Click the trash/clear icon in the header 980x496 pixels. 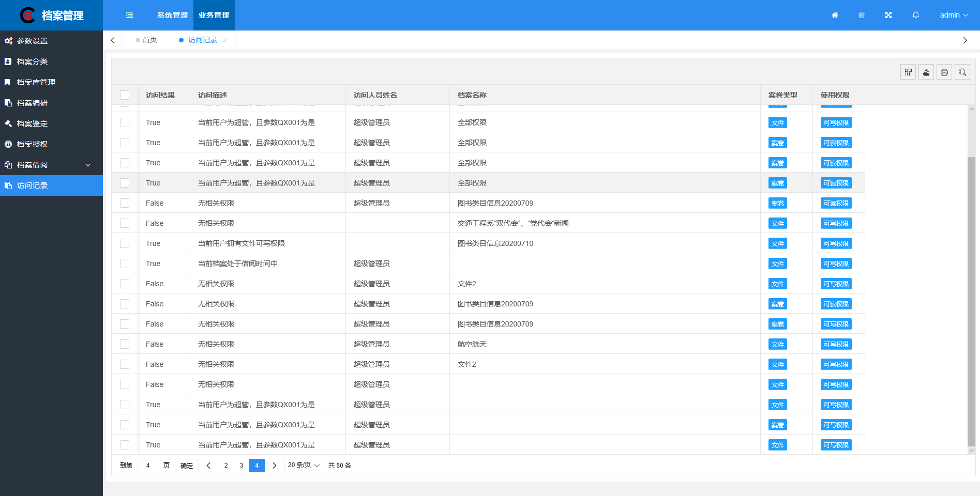(861, 15)
